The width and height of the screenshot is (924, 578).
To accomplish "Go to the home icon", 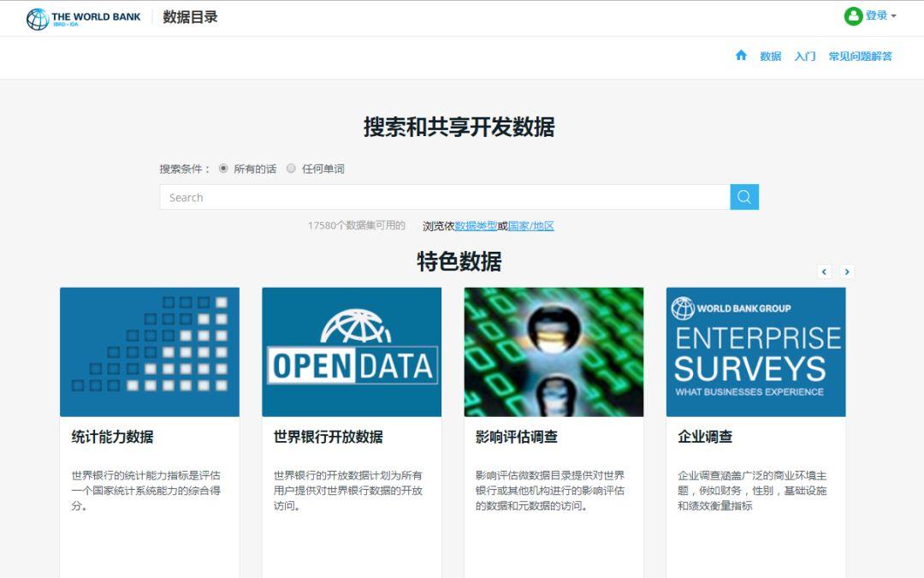I will 741,56.
